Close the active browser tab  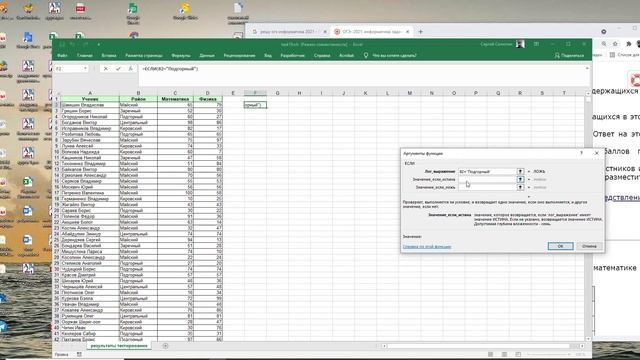pos(407,31)
